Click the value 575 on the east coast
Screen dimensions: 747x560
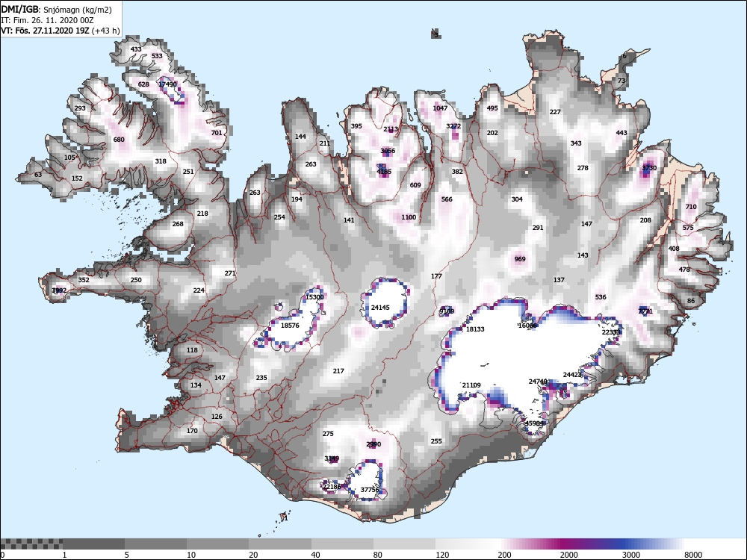tap(688, 228)
